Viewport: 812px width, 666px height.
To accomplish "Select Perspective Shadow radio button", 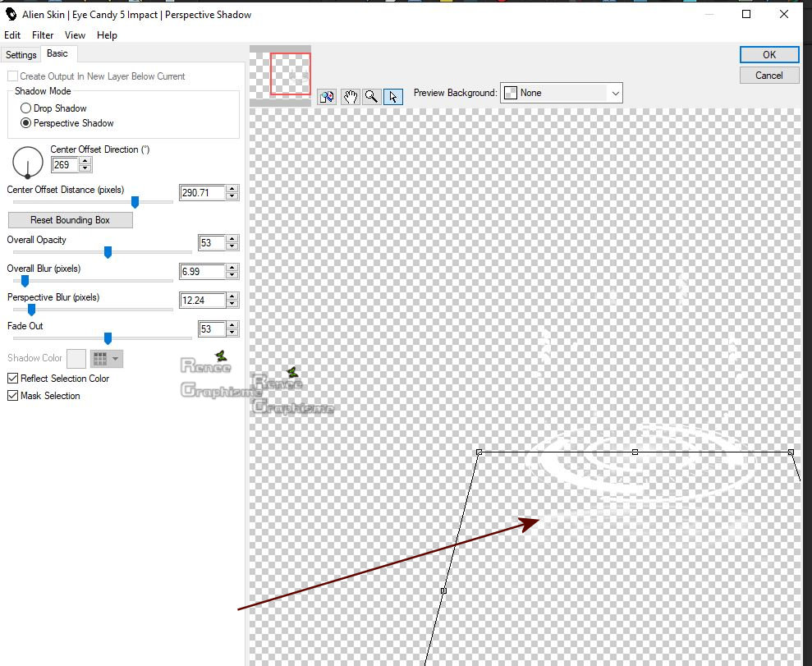I will click(25, 123).
